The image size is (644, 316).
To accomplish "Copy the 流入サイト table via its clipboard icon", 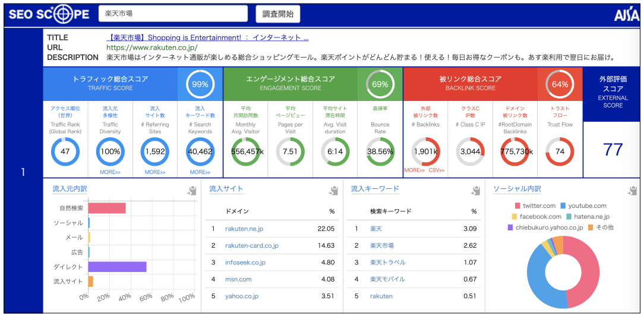I will click(333, 191).
